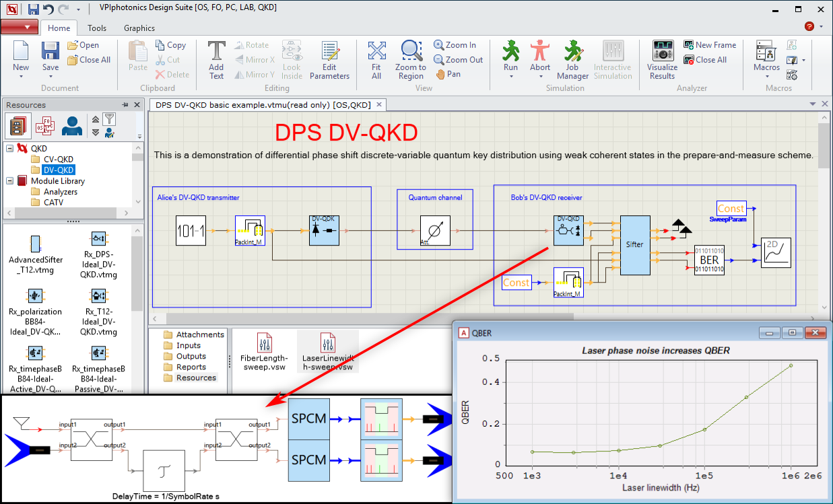
Task: Switch to the Graphics ribbon tab
Action: (x=139, y=28)
